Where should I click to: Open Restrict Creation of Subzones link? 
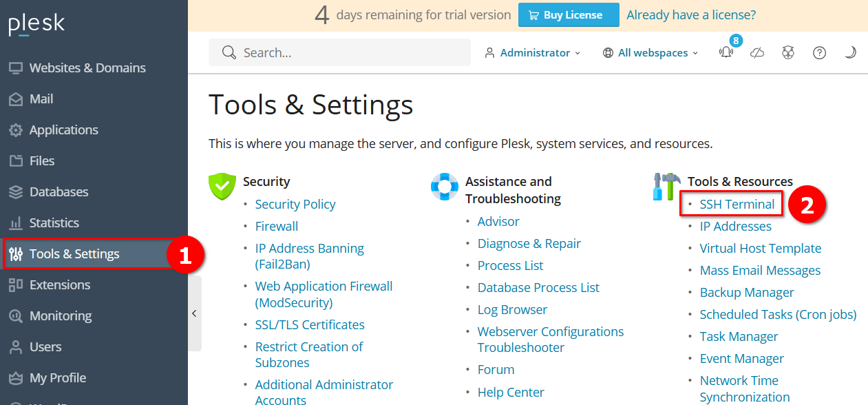pos(309,354)
